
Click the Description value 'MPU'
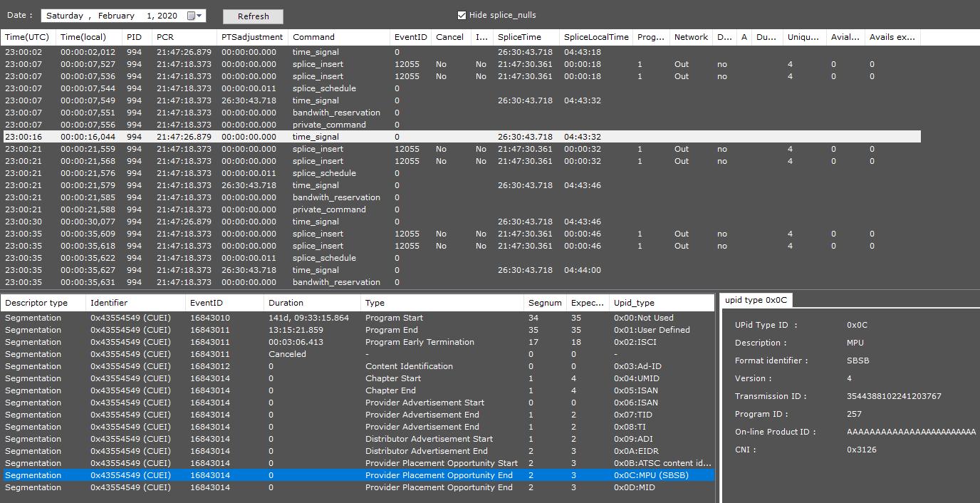[x=855, y=343]
